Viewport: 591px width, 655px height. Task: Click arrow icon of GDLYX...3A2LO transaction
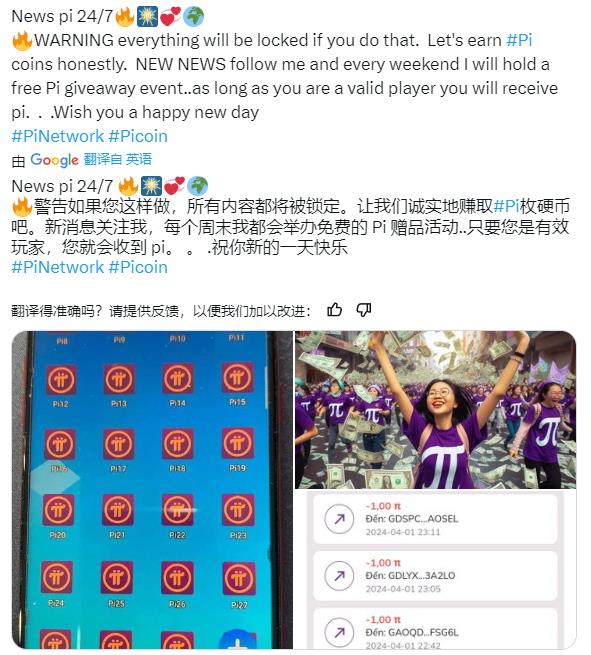(339, 576)
